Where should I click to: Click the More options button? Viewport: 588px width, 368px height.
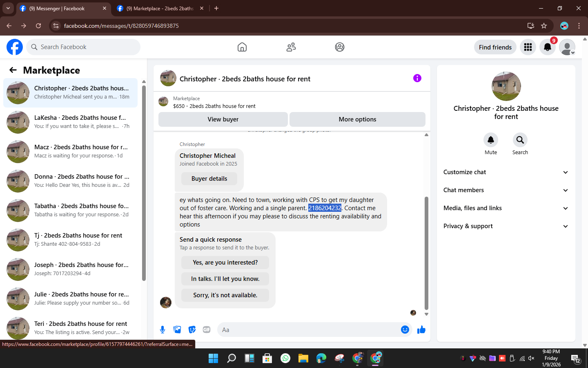point(357,119)
